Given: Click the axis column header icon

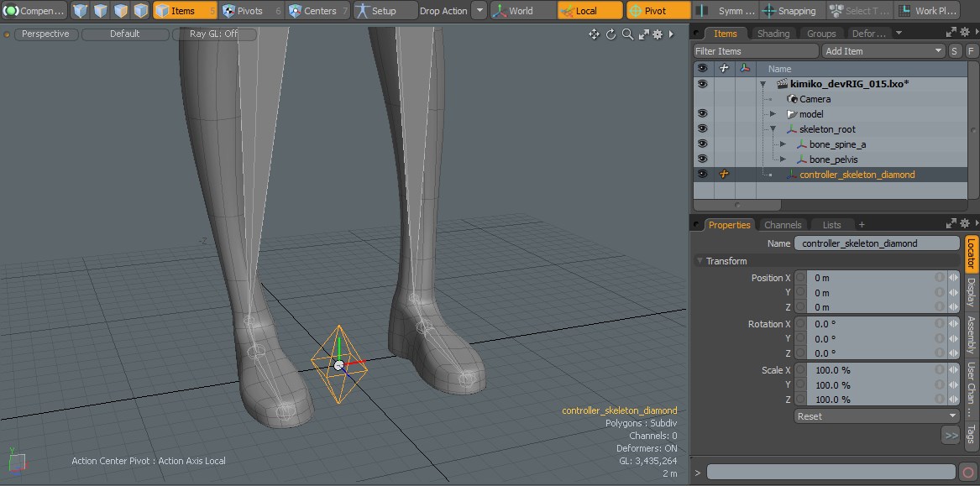Looking at the screenshot, I should pos(745,68).
